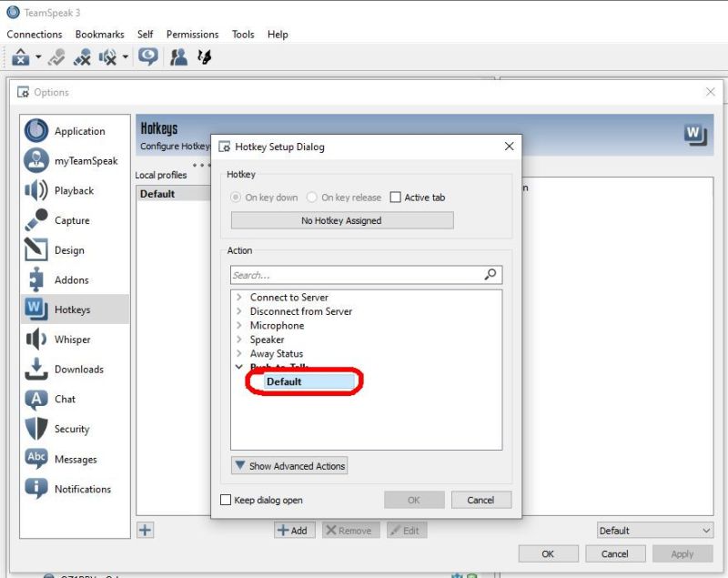The height and width of the screenshot is (578, 728).
Task: Click the chat bubble toolbar icon
Action: pyautogui.click(x=148, y=56)
